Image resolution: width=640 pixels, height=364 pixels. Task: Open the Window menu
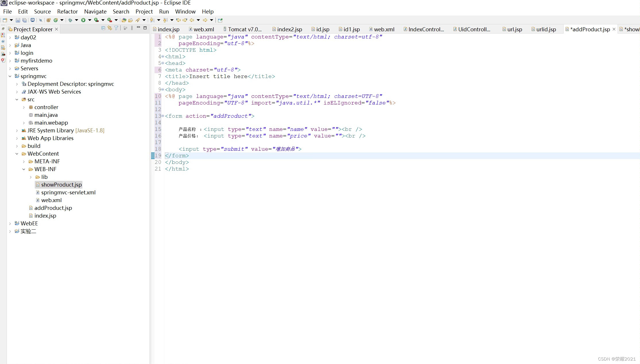[185, 11]
